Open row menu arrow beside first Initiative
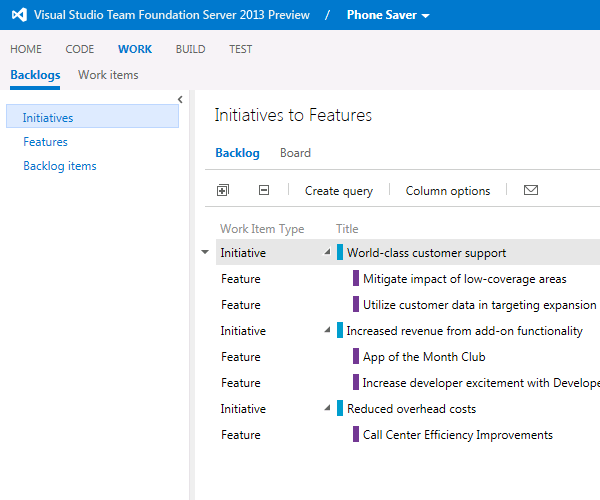600x500 pixels. (206, 253)
